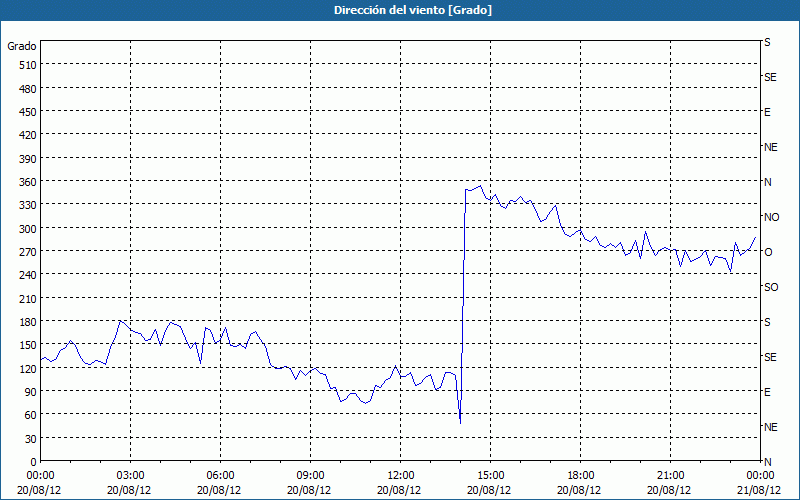Select the 510 value on degree axis
Viewport: 800px width, 500px height.
(28, 65)
